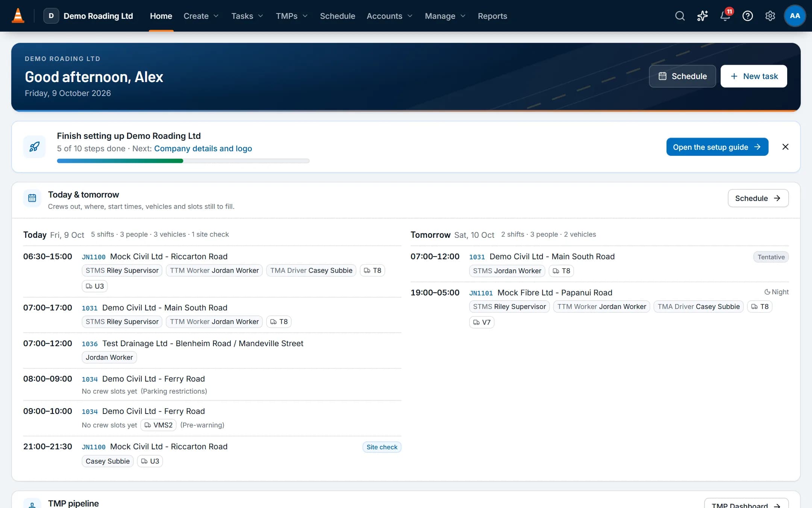Dismiss the setup guide banner
812x508 pixels.
coord(785,147)
